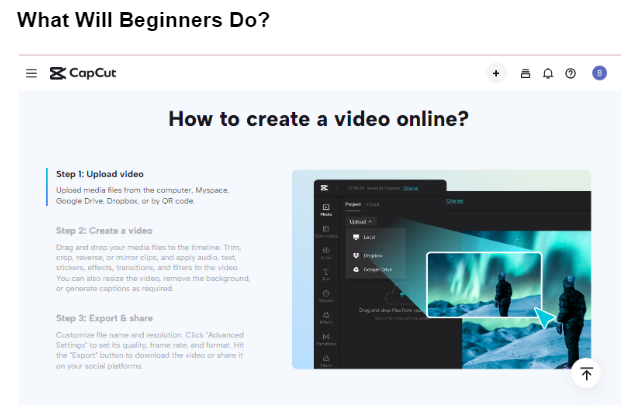635x415 pixels.
Task: Select the Text tool in editor sidebar
Action: pyautogui.click(x=326, y=274)
